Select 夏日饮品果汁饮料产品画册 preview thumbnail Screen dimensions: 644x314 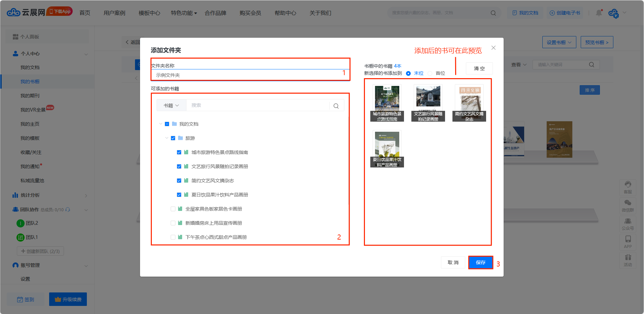coord(387,149)
